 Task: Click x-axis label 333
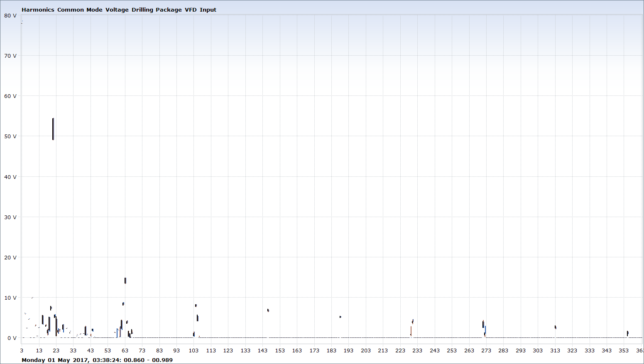pos(590,350)
